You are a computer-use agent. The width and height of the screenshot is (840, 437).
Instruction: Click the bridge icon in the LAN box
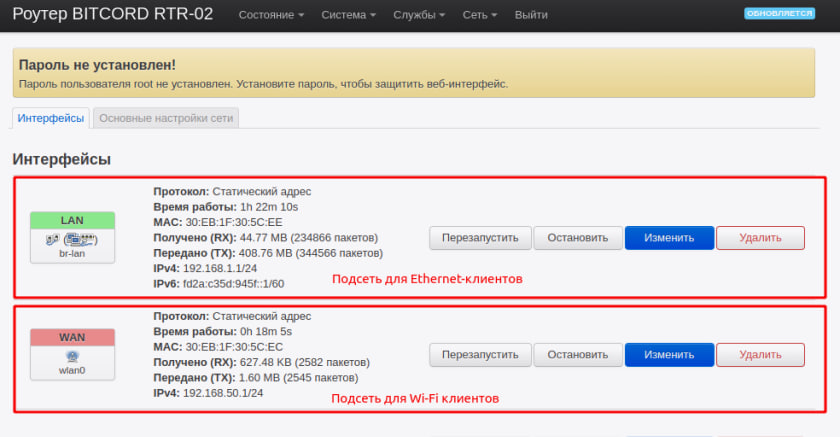51,240
